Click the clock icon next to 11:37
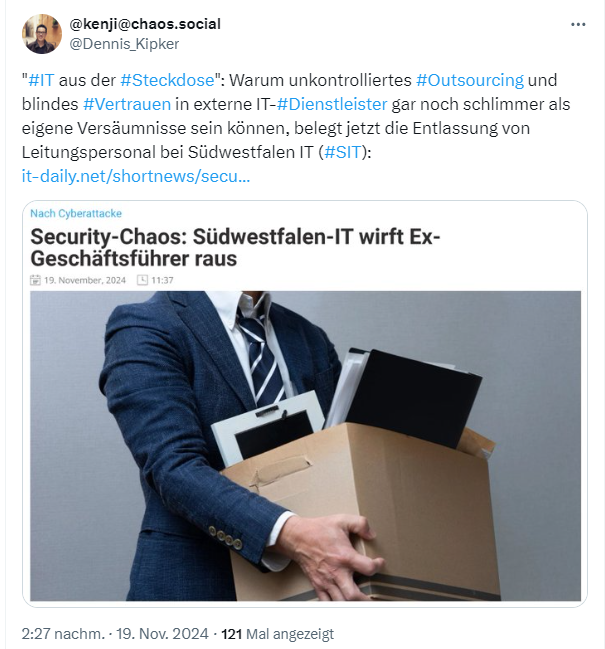 [142, 280]
